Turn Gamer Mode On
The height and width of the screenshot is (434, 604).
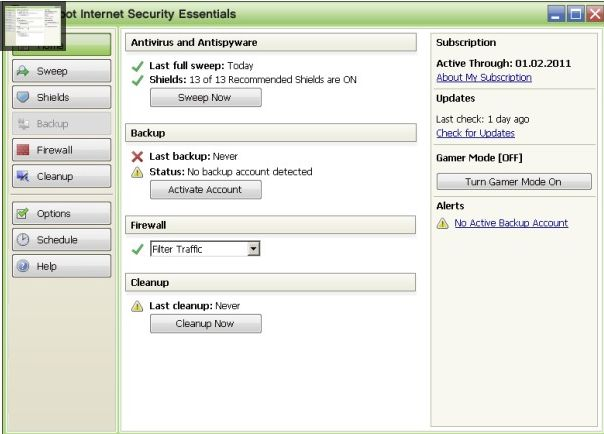click(x=514, y=182)
